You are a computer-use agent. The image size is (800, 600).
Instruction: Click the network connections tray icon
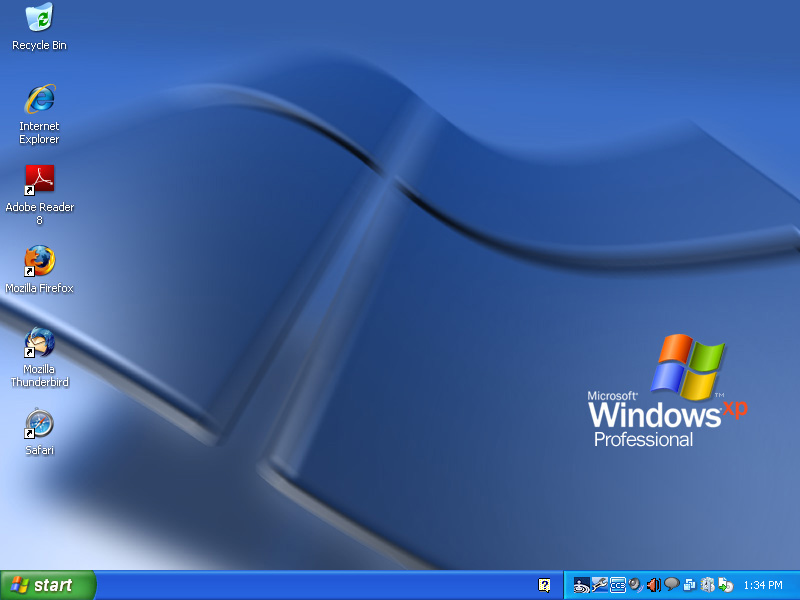pyautogui.click(x=691, y=585)
